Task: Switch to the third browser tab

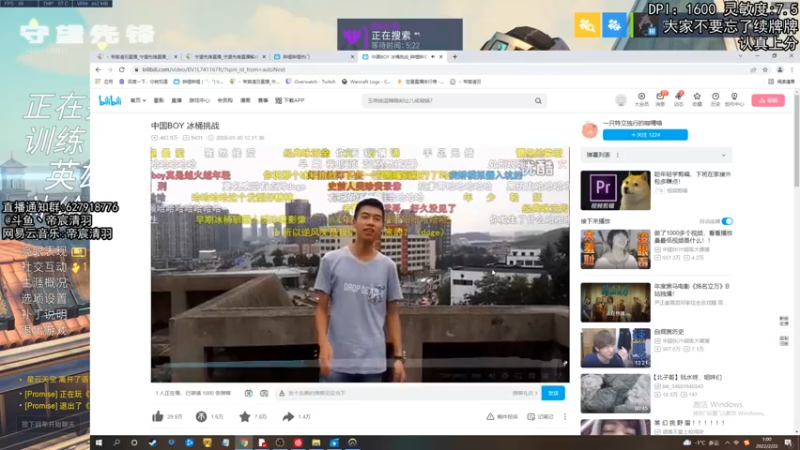Action: click(x=313, y=57)
